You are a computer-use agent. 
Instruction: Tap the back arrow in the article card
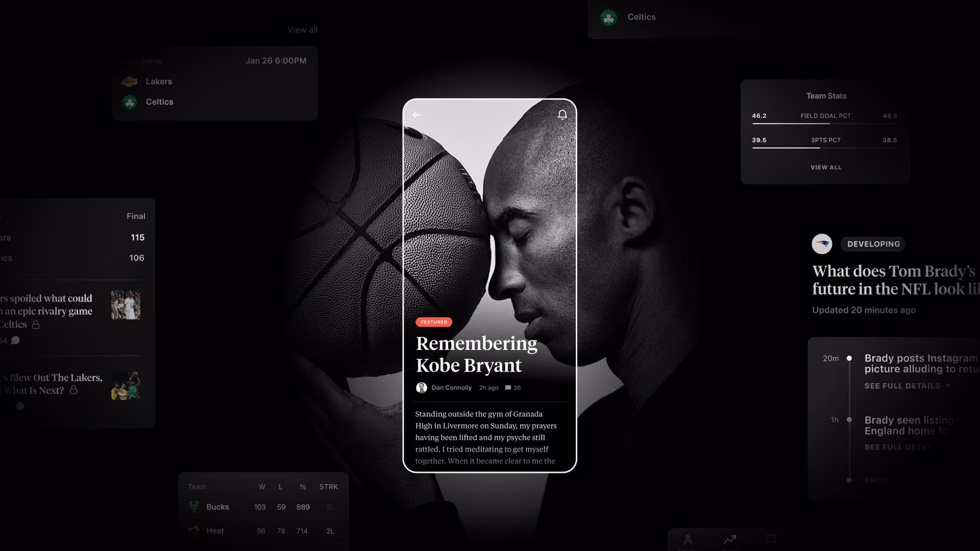click(417, 114)
